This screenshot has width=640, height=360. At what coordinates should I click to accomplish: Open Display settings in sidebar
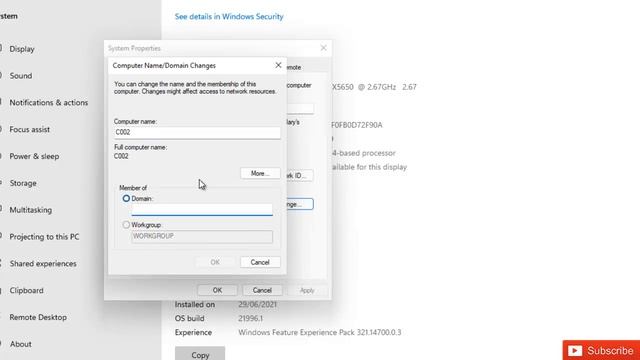coord(22,49)
